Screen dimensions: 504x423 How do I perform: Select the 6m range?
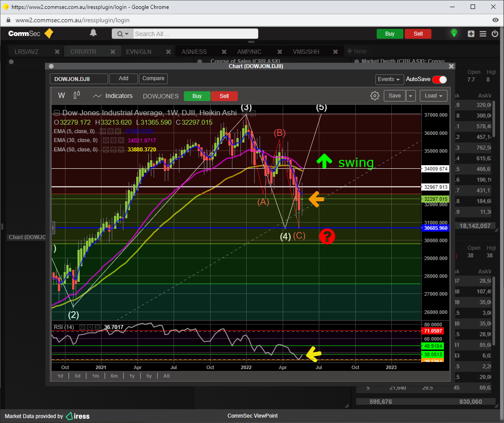pos(114,376)
